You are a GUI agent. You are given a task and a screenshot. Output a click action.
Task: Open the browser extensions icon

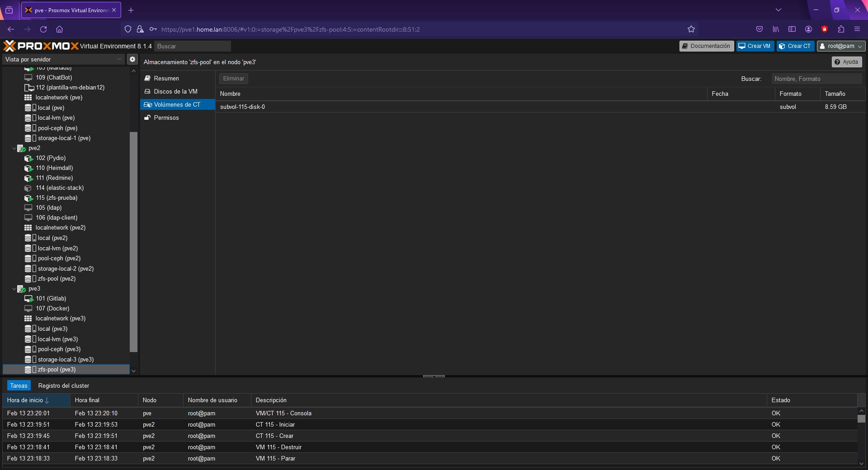click(841, 29)
